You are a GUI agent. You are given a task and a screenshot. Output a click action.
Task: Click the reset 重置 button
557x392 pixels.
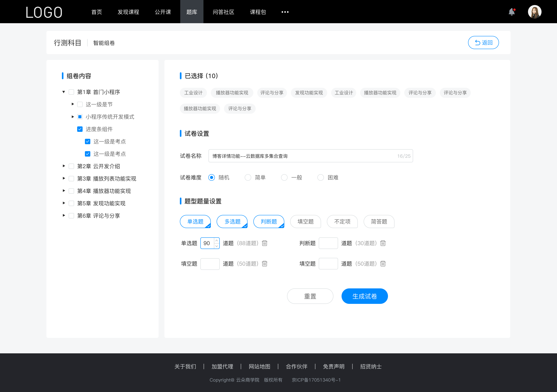tap(310, 296)
